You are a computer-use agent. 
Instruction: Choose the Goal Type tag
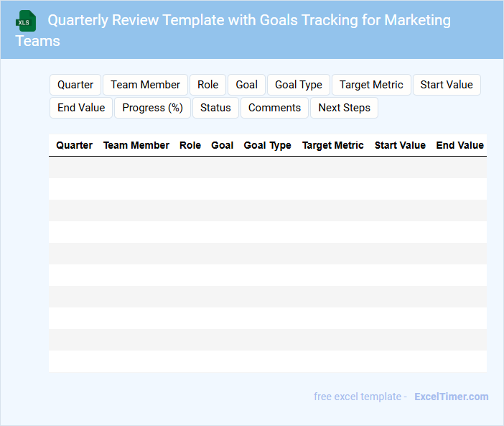click(x=299, y=85)
